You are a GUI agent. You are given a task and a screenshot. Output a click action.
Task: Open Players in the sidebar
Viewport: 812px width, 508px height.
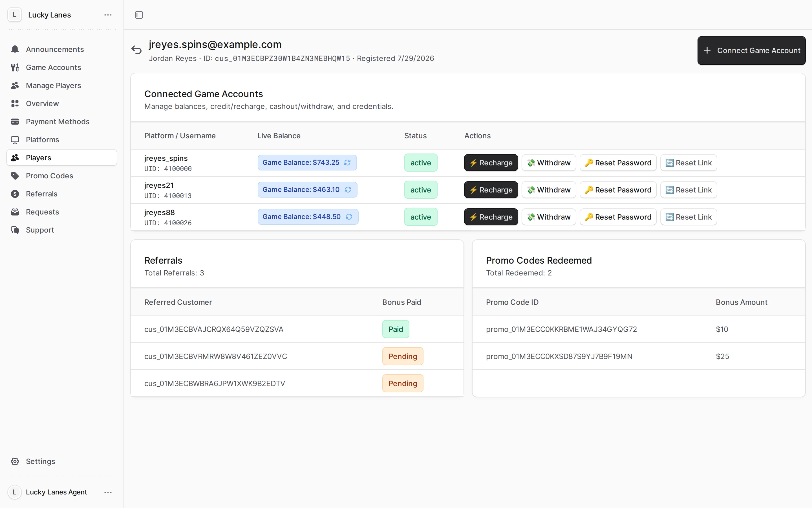tap(62, 157)
